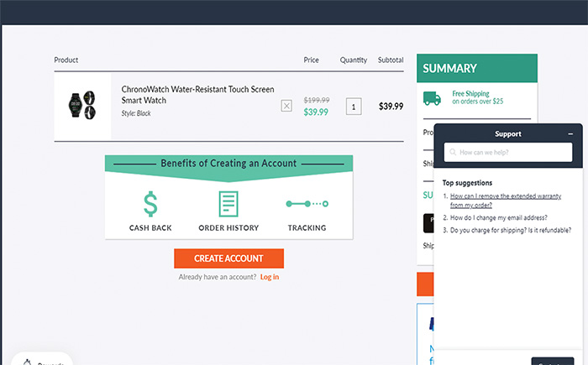Screen dimensions: 588x365
Task: Click the $39.99 subtotal value
Action: (x=391, y=107)
